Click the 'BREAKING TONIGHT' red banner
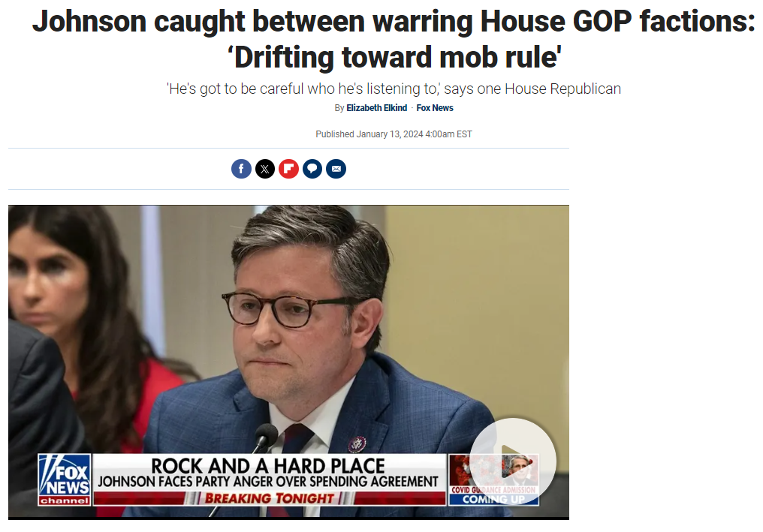Viewport: 763px width, 532px height. coord(270,498)
